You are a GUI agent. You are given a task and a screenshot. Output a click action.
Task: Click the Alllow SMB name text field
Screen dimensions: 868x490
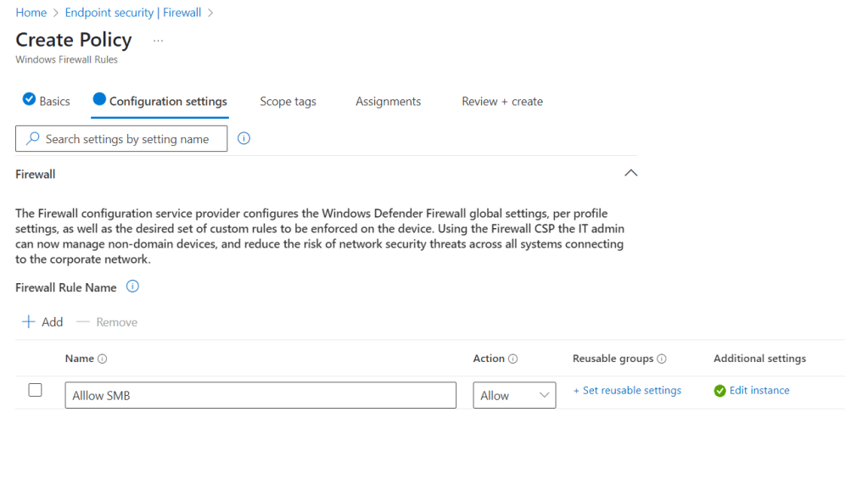260,395
